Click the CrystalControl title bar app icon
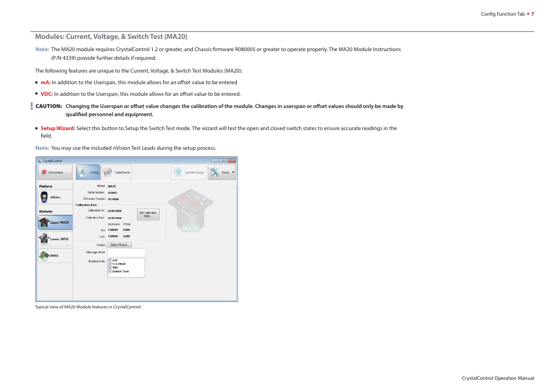 [x=40, y=161]
